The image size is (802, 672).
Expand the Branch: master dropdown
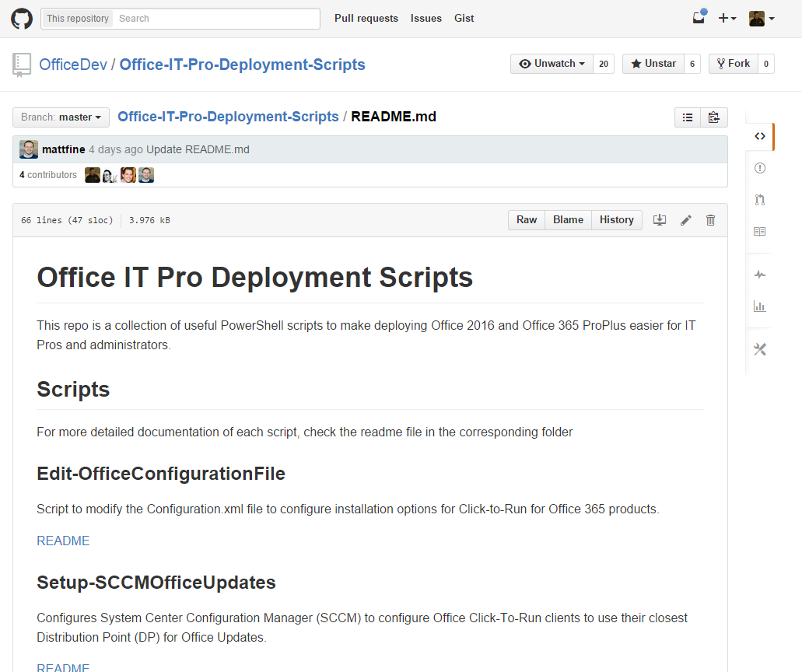pos(61,117)
